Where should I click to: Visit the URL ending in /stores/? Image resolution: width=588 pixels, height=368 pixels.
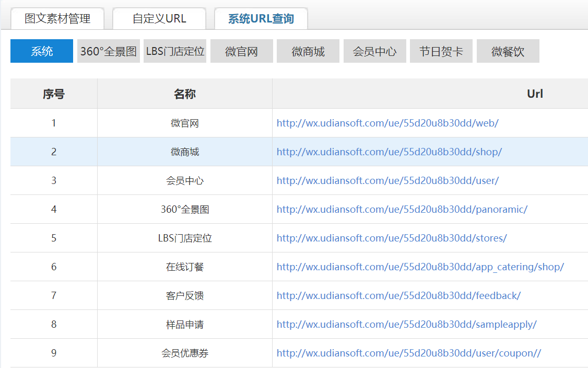click(x=392, y=238)
